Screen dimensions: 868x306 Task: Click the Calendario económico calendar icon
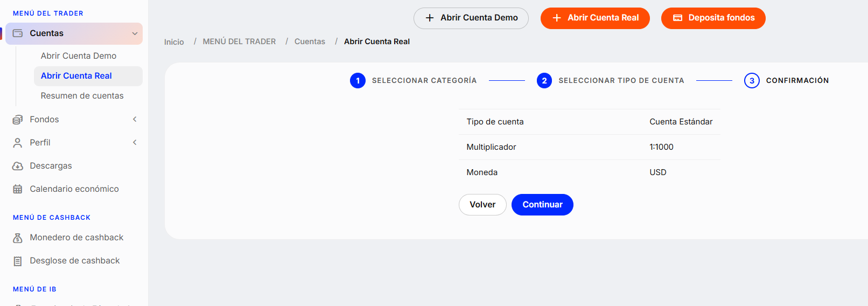(x=18, y=189)
